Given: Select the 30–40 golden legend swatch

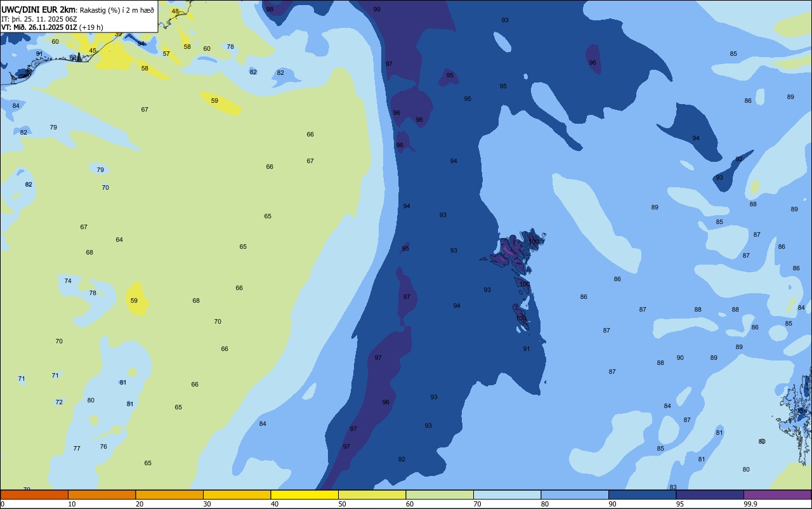Looking at the screenshot, I should point(237,494).
